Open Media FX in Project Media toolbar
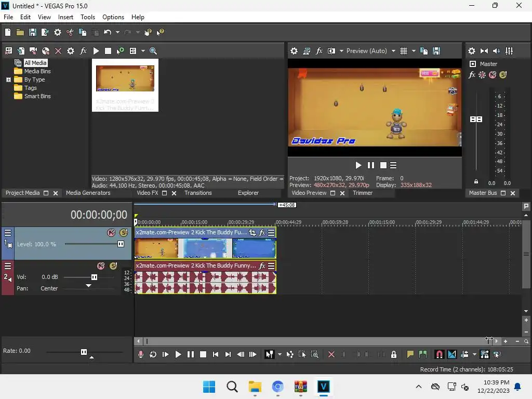The image size is (532, 399). 83,51
